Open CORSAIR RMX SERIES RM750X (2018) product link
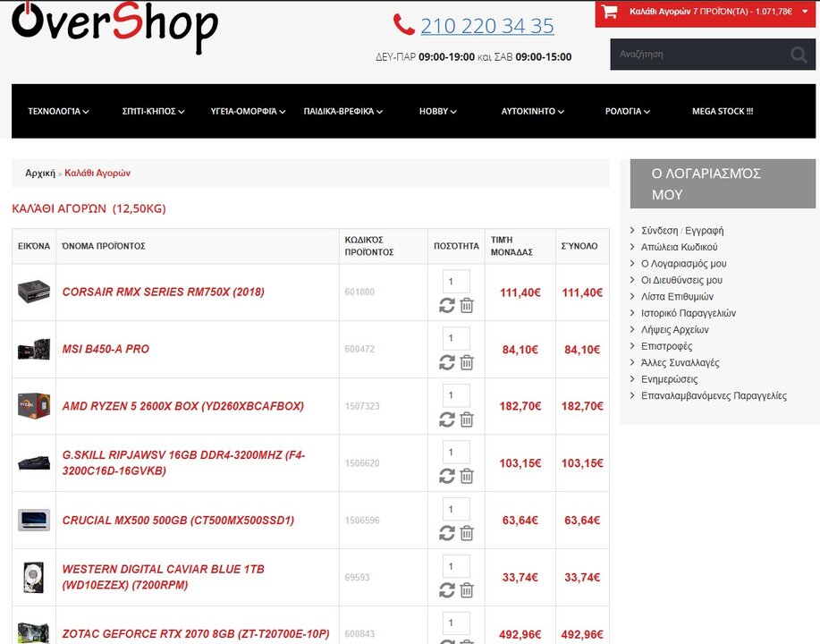The height and width of the screenshot is (644, 820). coord(163,292)
